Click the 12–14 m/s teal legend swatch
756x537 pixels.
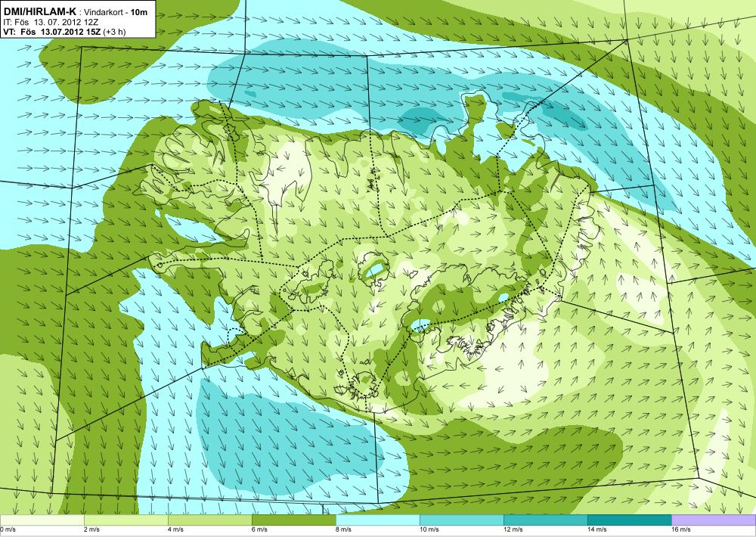click(545, 520)
